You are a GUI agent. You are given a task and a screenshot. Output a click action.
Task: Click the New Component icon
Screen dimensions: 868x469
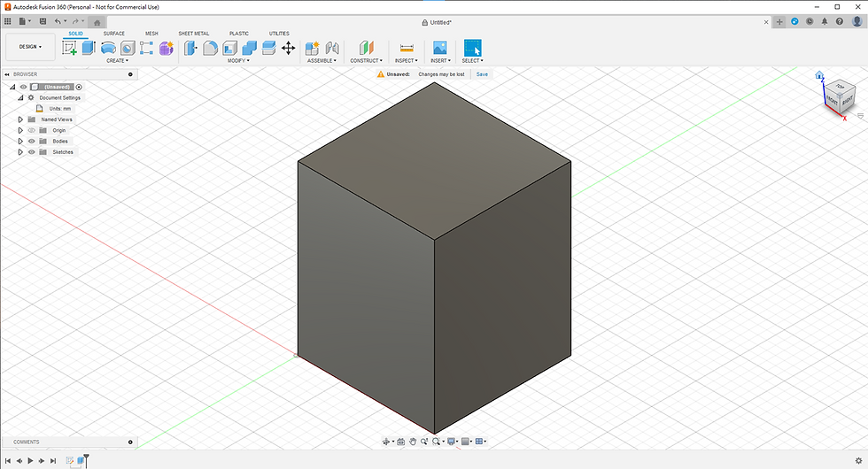(312, 48)
